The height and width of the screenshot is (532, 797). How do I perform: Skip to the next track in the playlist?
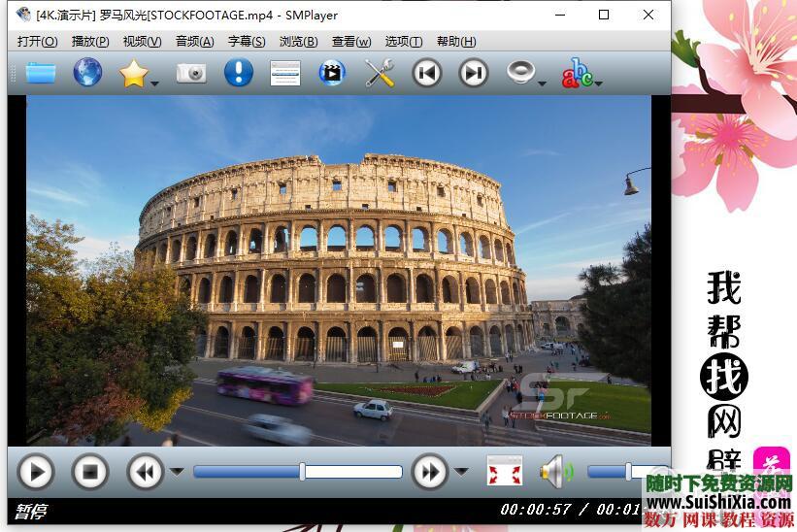click(473, 73)
